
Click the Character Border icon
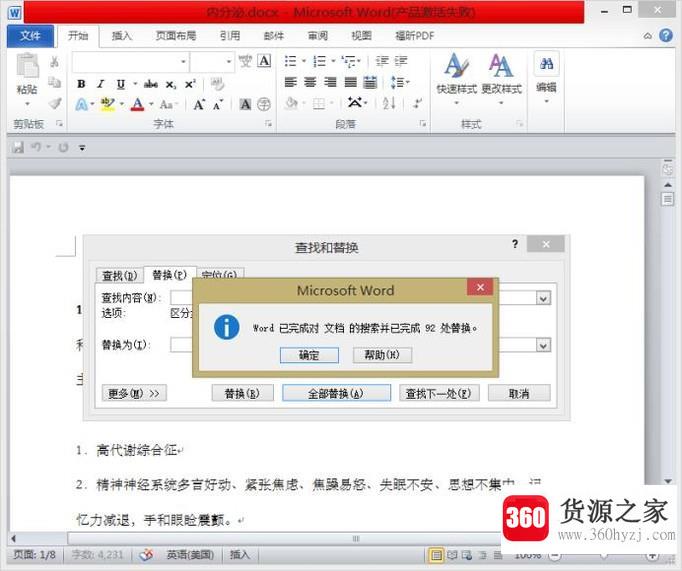[x=264, y=61]
